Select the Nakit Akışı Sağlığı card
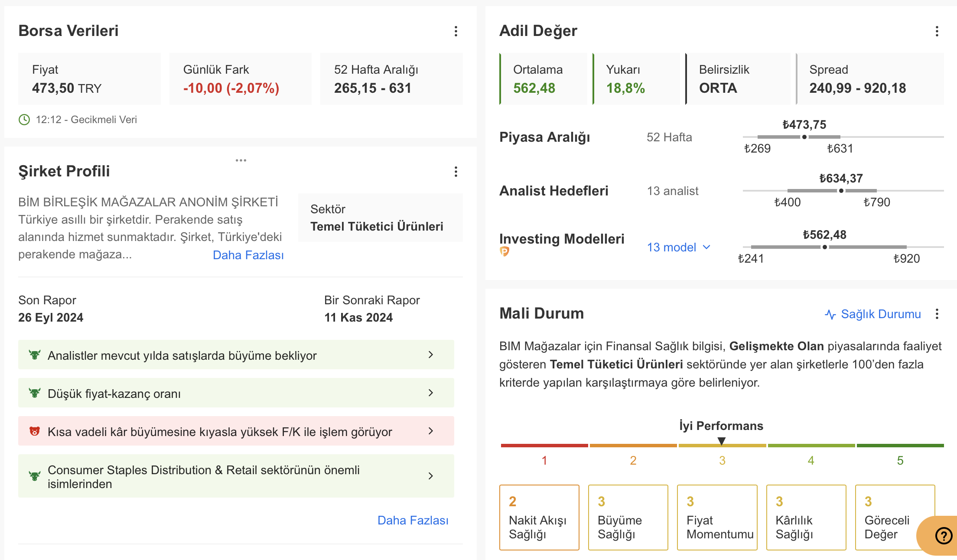Image resolution: width=957 pixels, height=560 pixels. (x=539, y=518)
